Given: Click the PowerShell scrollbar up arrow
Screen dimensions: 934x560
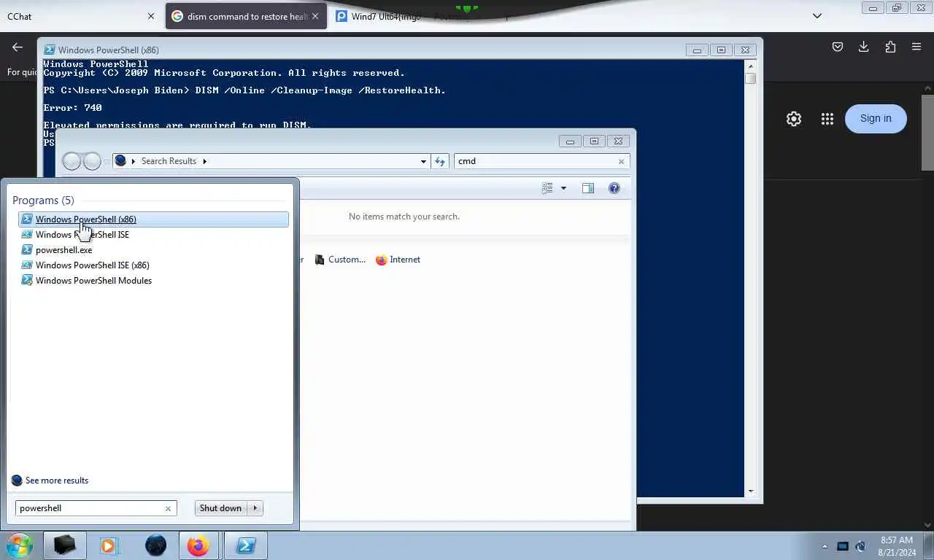Looking at the screenshot, I should [x=750, y=66].
